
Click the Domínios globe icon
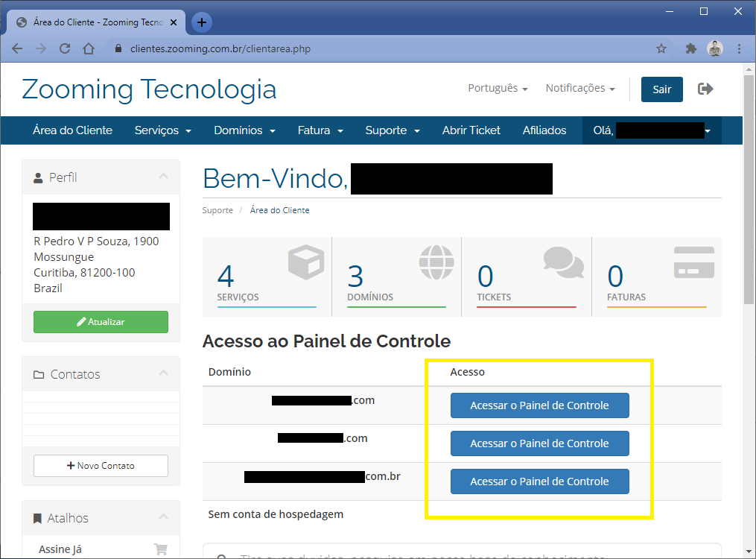tap(436, 262)
